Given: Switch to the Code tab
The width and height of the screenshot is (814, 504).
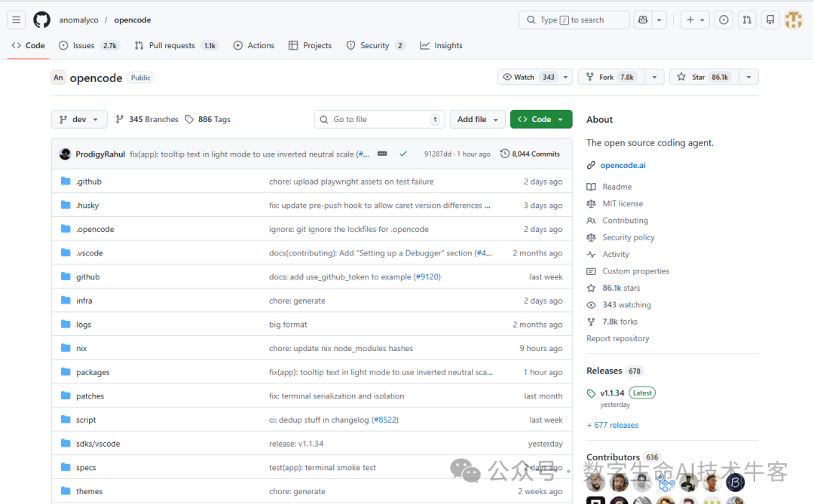Looking at the screenshot, I should [28, 46].
